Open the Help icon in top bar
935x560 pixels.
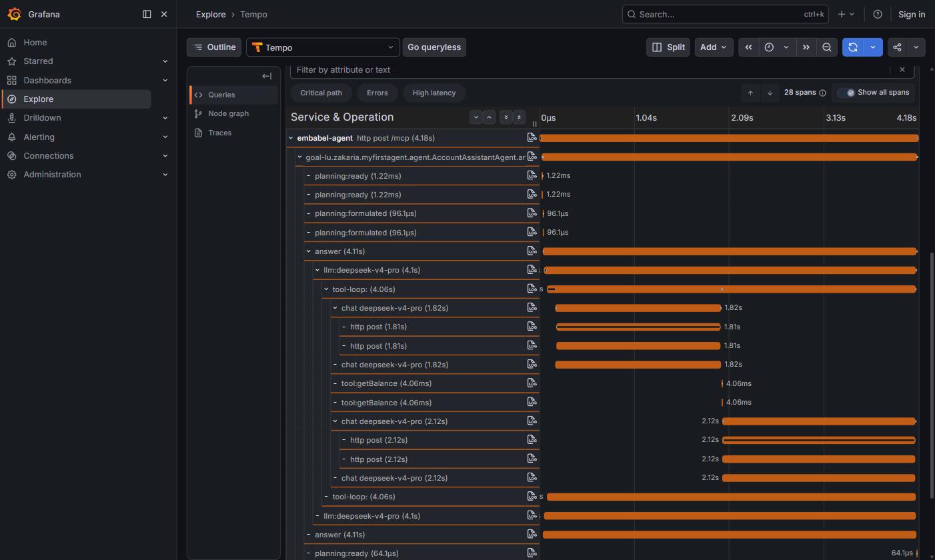pos(878,14)
